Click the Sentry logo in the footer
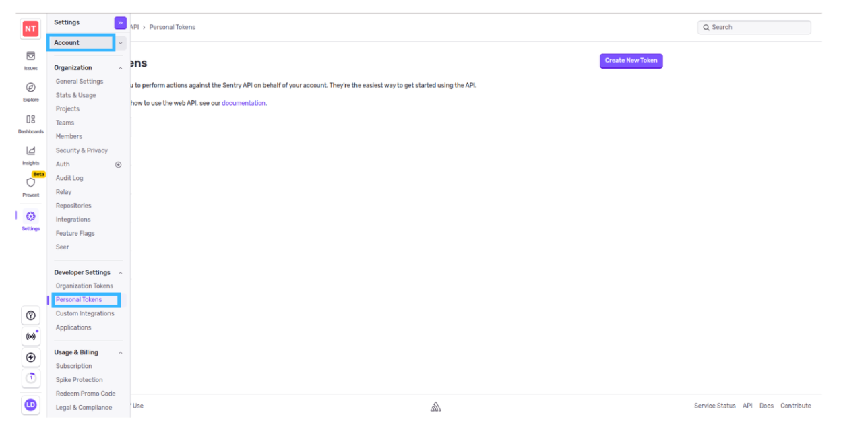The height and width of the screenshot is (438, 868). pyautogui.click(x=436, y=407)
